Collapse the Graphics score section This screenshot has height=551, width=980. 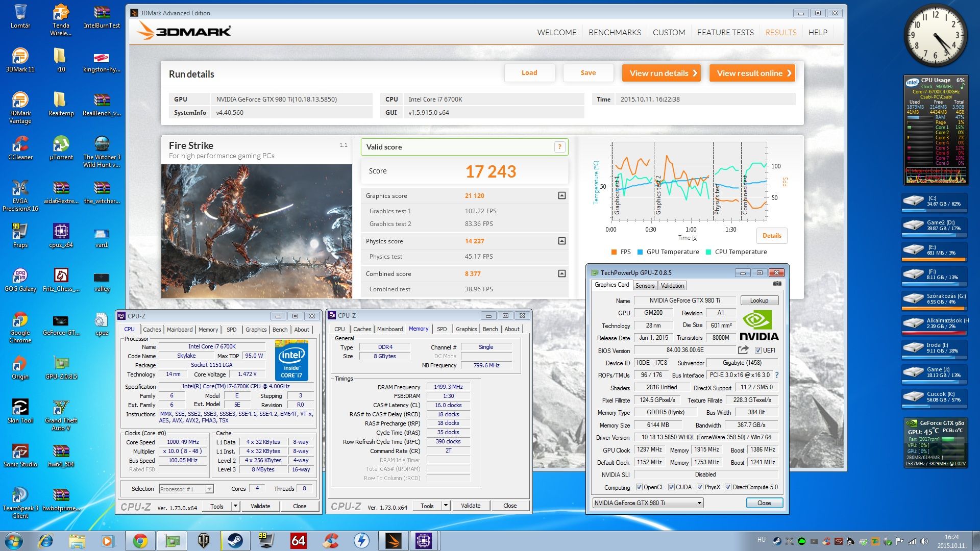[x=561, y=195]
